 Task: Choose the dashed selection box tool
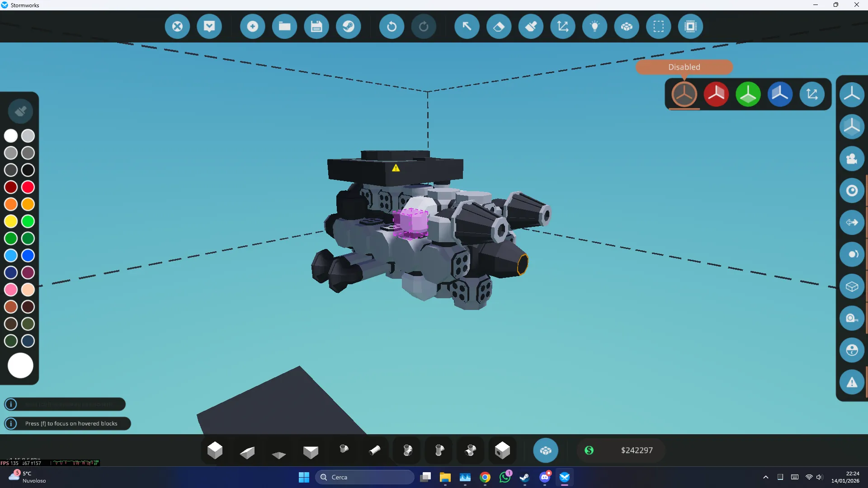658,26
